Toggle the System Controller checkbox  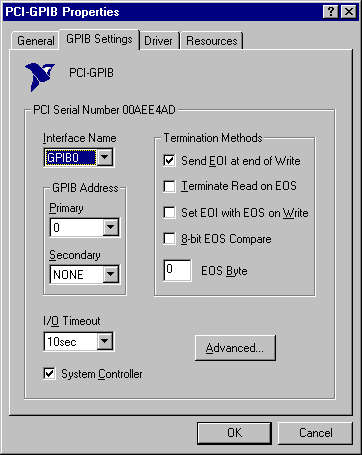(x=49, y=374)
